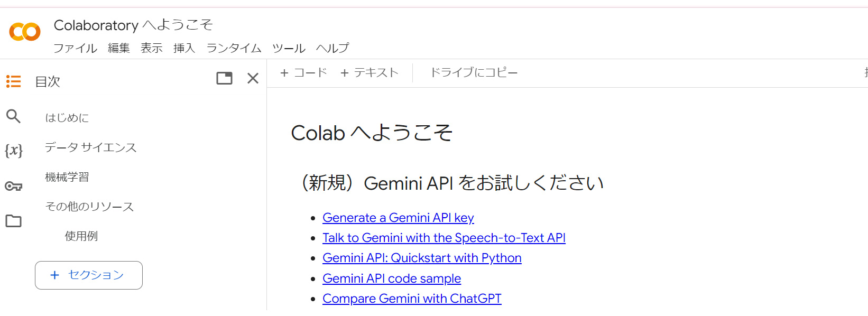Image resolution: width=868 pixels, height=316 pixels.
Task: Open the ランタイム menu
Action: click(x=234, y=48)
